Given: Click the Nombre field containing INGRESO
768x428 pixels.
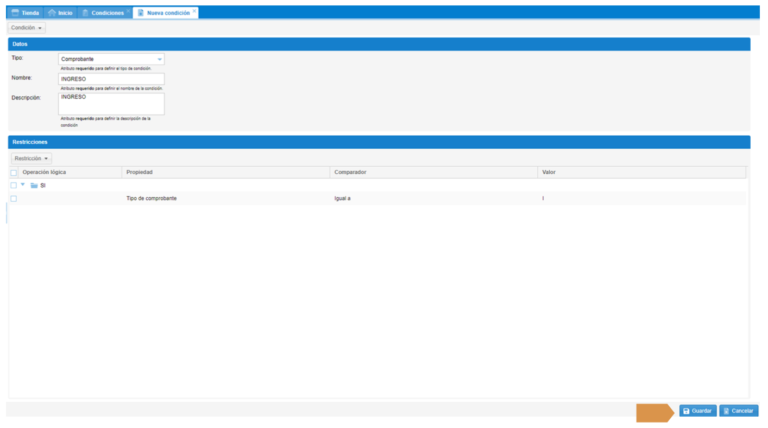Looking at the screenshot, I should [x=111, y=78].
